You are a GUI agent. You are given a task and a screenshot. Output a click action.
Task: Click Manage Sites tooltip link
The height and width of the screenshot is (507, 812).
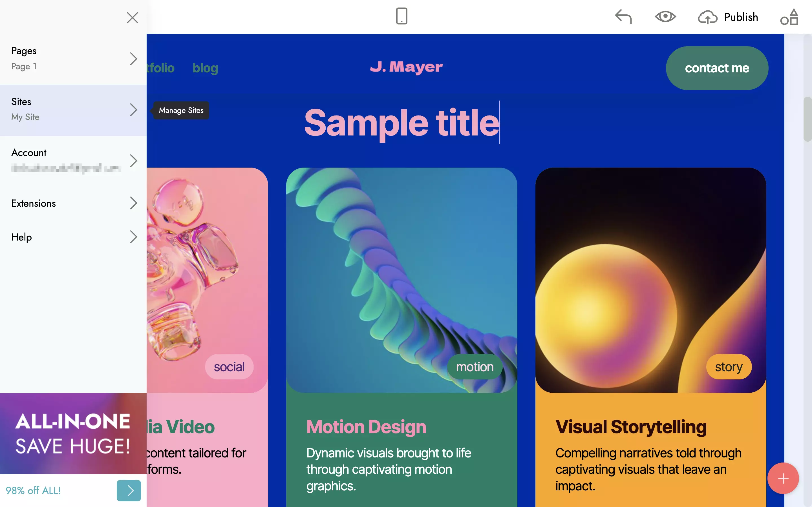181,110
